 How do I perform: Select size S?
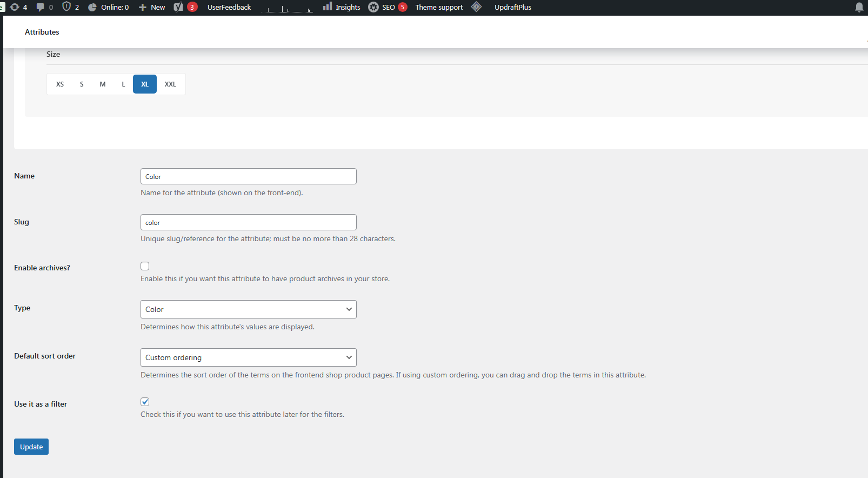point(82,84)
